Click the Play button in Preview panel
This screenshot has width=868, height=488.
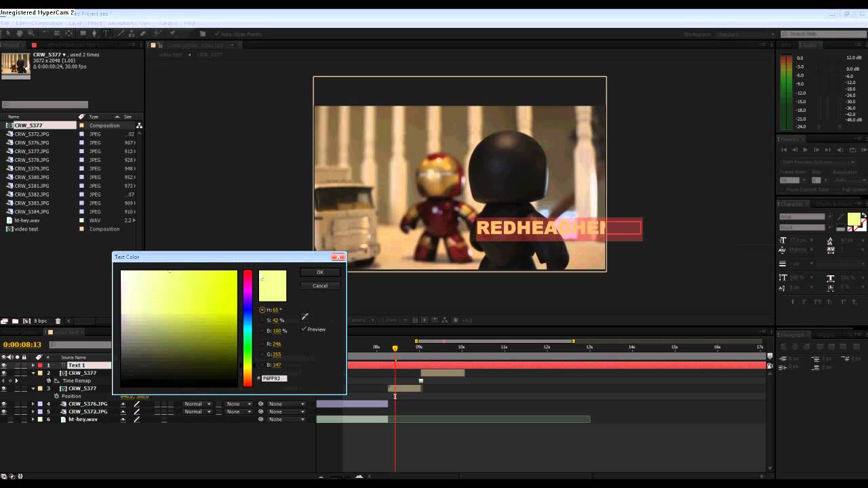(805, 150)
